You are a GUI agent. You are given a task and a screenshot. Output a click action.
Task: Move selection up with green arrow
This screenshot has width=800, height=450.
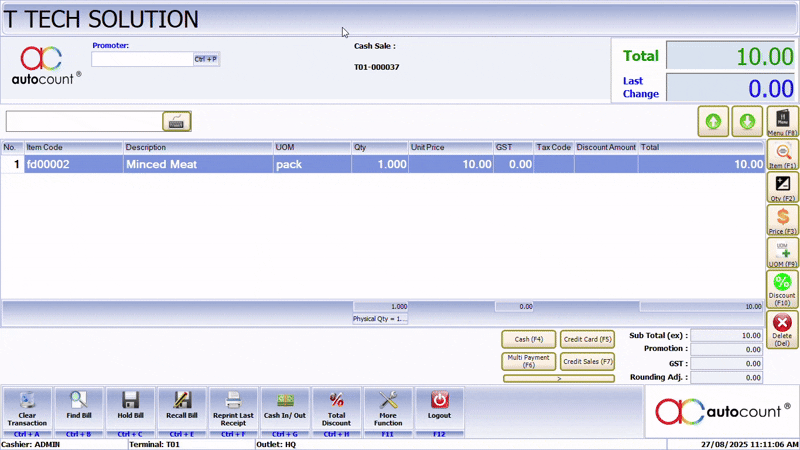tap(712, 121)
